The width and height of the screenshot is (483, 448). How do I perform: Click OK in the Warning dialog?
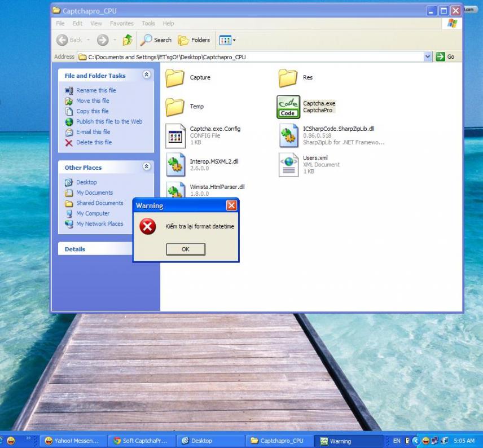pos(186,249)
